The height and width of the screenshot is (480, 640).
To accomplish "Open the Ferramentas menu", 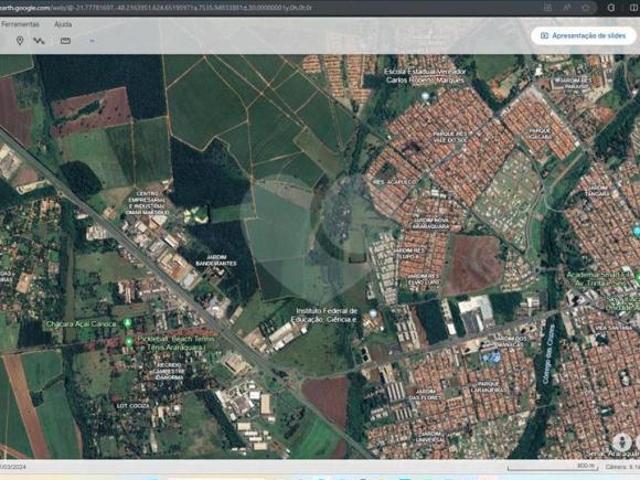I will [x=20, y=24].
